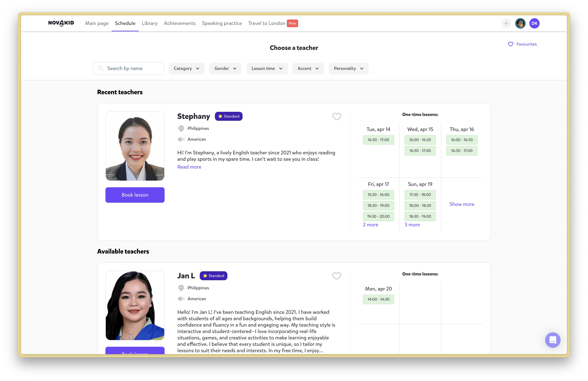Toggle favourite heart for Stephany
The height and width of the screenshot is (381, 588).
(337, 116)
